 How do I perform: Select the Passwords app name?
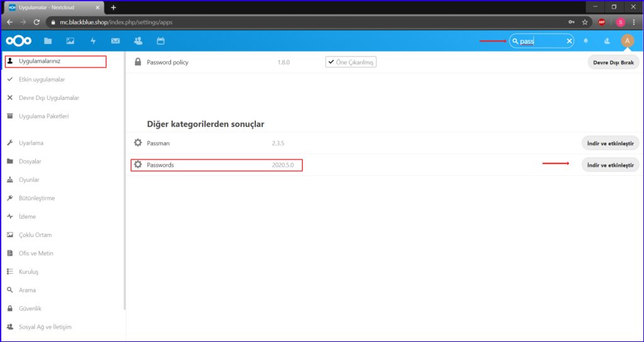pos(160,165)
